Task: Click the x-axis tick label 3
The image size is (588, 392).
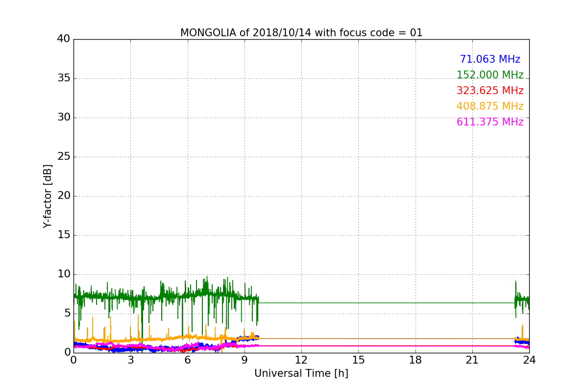Action: pos(130,360)
